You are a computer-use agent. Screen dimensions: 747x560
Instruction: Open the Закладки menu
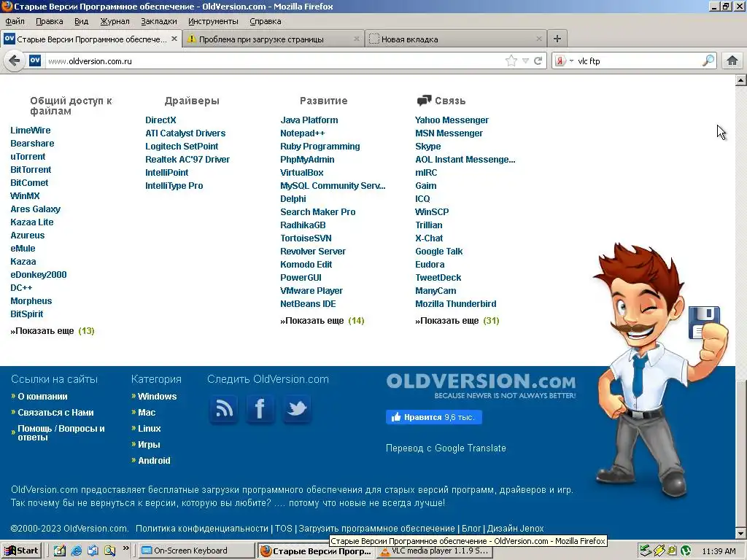click(158, 21)
